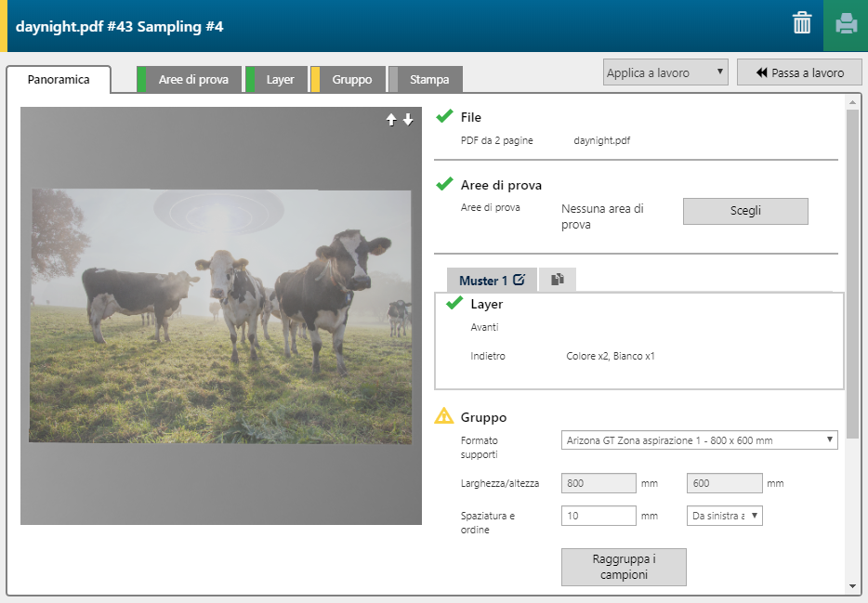Click the trash can delete icon
Image resolution: width=868 pixels, height=603 pixels.
point(801,24)
